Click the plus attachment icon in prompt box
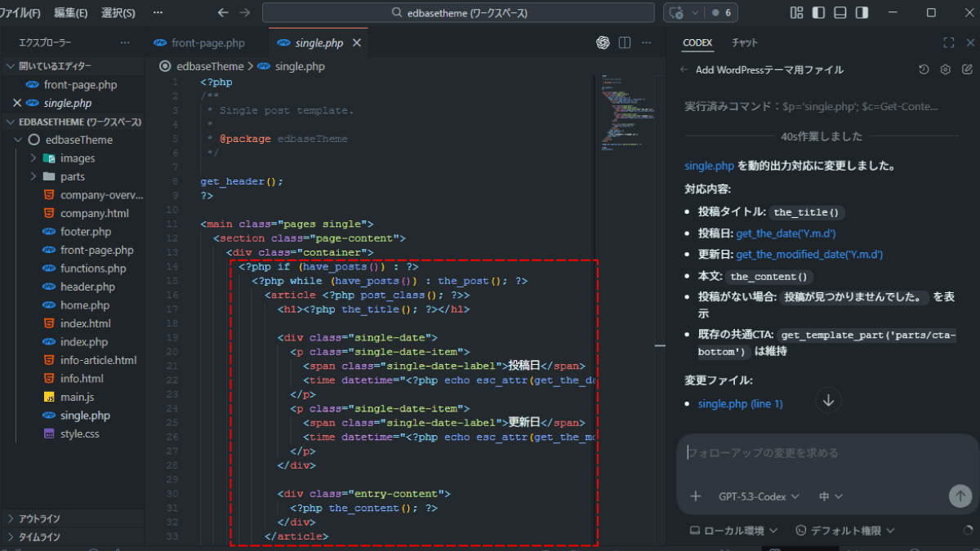The height and width of the screenshot is (551, 980). click(696, 496)
